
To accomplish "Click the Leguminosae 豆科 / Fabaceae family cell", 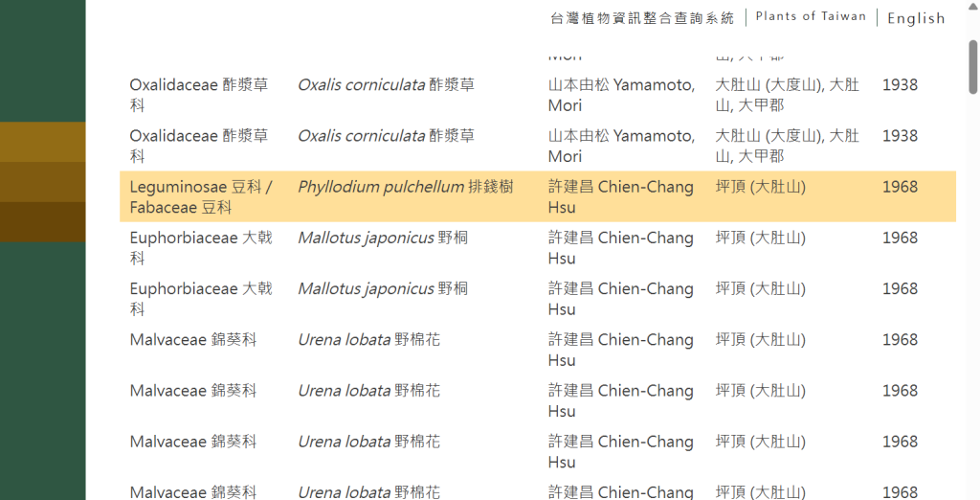I will pyautogui.click(x=201, y=196).
